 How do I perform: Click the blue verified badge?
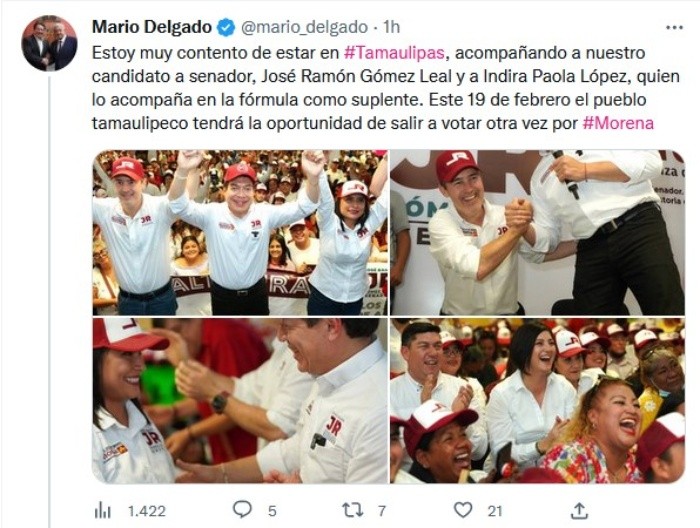(x=226, y=28)
